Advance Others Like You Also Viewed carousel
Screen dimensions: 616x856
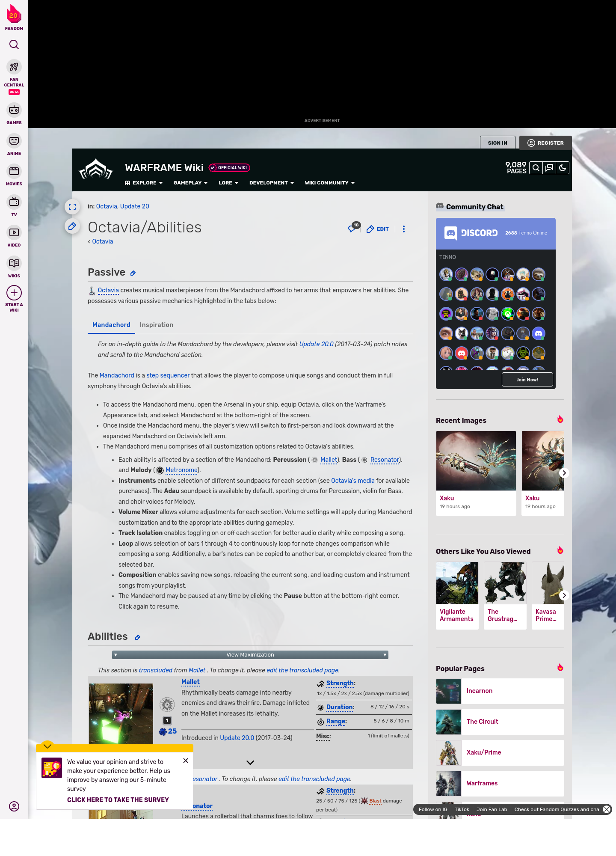coord(564,595)
